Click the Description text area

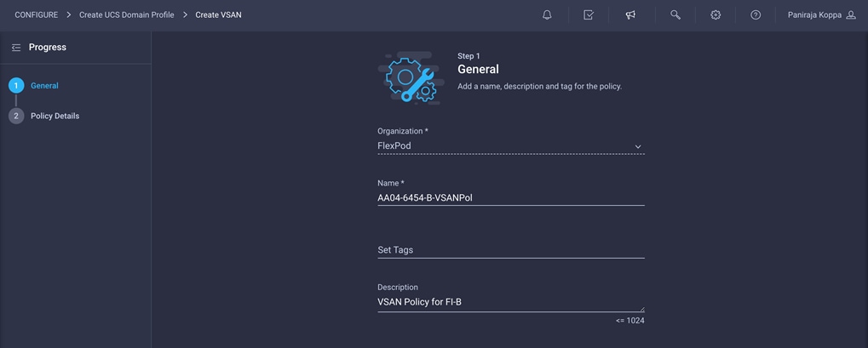point(511,302)
